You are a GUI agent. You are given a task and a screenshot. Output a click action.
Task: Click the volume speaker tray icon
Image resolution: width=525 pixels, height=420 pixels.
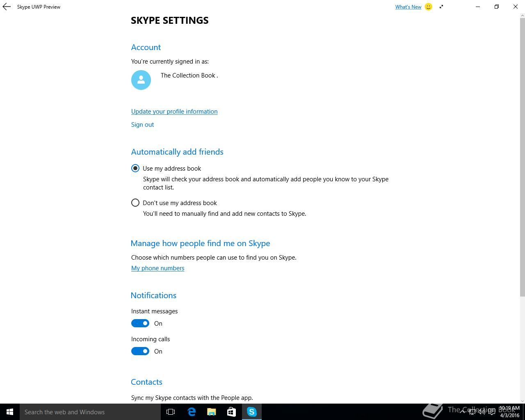482,412
